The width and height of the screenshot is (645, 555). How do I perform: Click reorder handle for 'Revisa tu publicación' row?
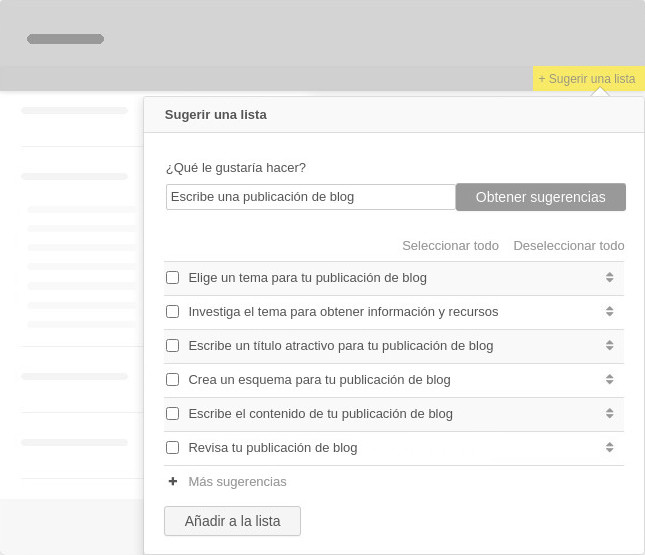click(610, 447)
